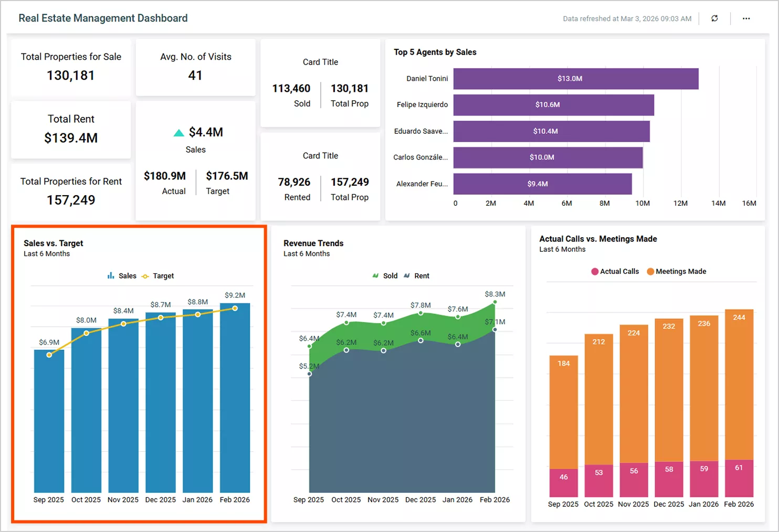This screenshot has height=532, width=779.
Task: Select the 244 meetings segment for Feb 2026
Action: pos(739,384)
